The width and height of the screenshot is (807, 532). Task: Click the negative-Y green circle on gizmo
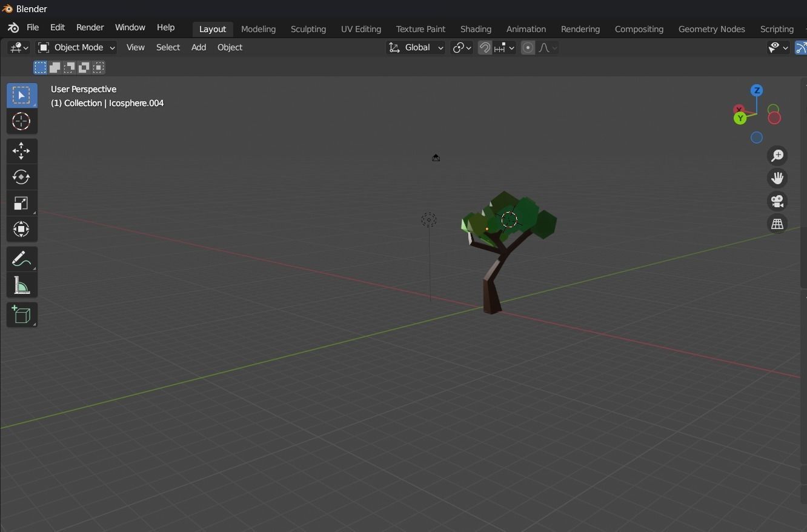pyautogui.click(x=774, y=110)
